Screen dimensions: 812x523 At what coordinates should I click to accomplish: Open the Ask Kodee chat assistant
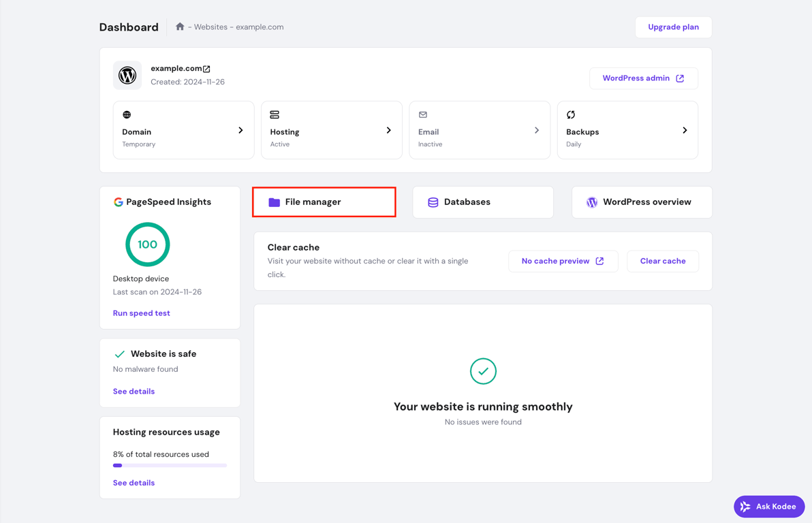[769, 506]
